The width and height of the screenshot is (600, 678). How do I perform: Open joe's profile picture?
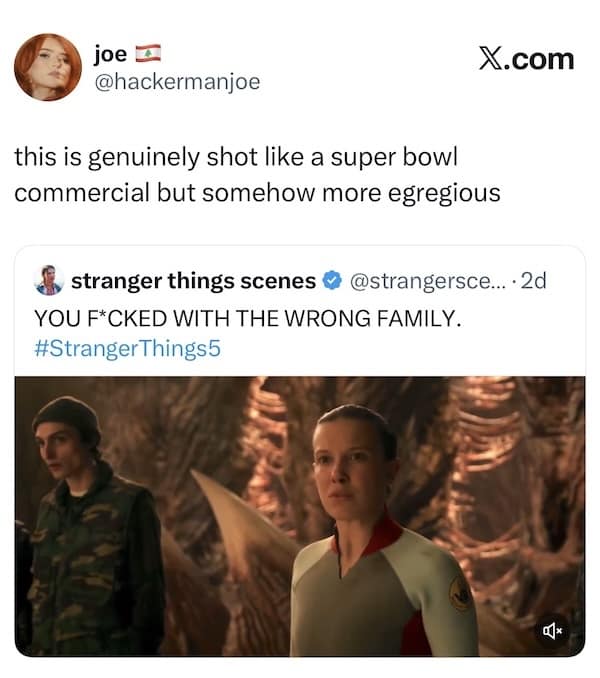tap(49, 67)
